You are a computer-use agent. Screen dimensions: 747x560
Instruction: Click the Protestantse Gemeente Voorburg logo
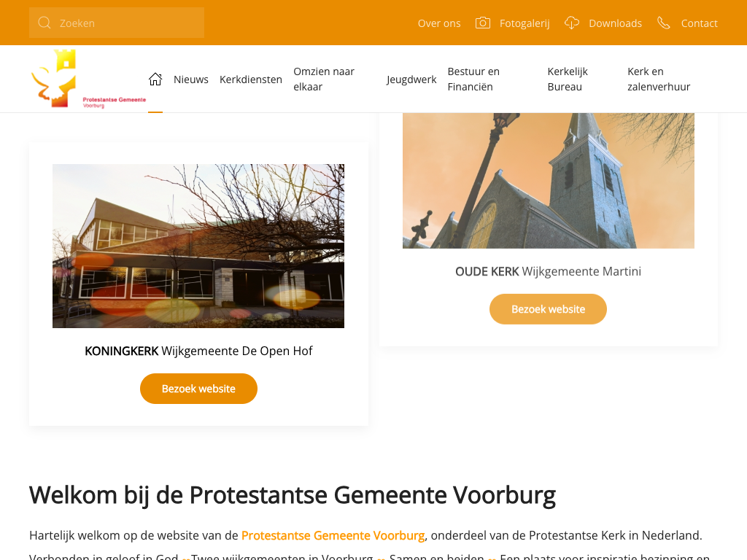pyautogui.click(x=88, y=79)
